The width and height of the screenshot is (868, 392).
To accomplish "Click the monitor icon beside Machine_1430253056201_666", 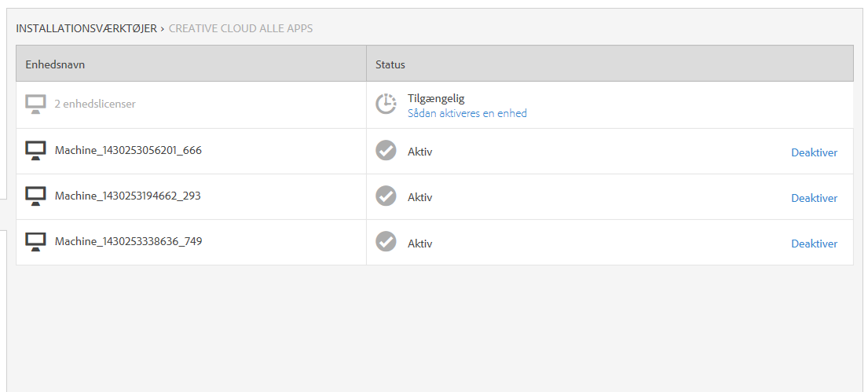I will pos(35,150).
